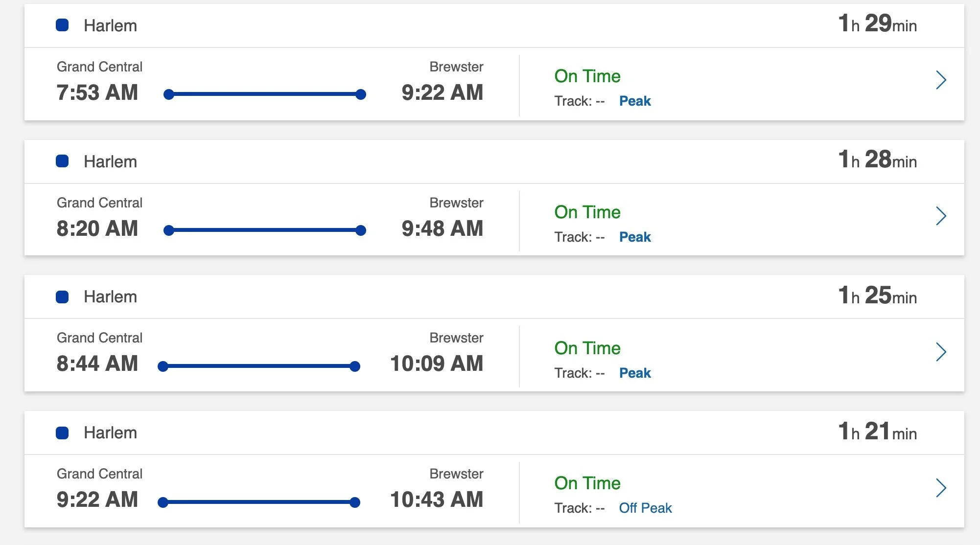The width and height of the screenshot is (980, 545).
Task: Open the 9:22 AM departure chevron arrow
Action: (x=941, y=488)
